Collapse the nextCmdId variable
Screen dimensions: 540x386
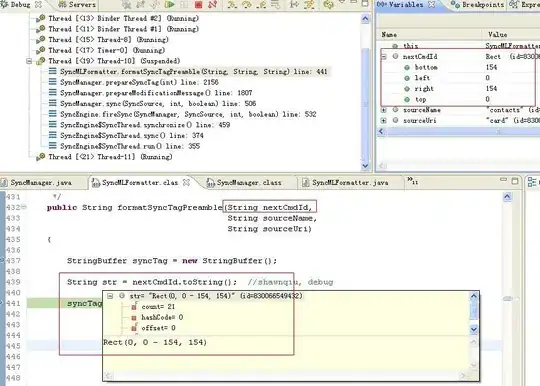[384, 56]
